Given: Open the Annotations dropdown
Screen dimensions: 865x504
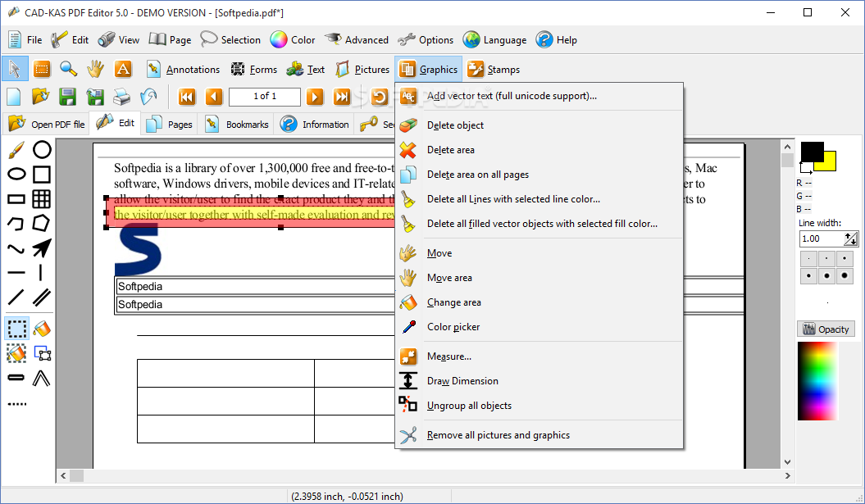Looking at the screenshot, I should pyautogui.click(x=183, y=70).
